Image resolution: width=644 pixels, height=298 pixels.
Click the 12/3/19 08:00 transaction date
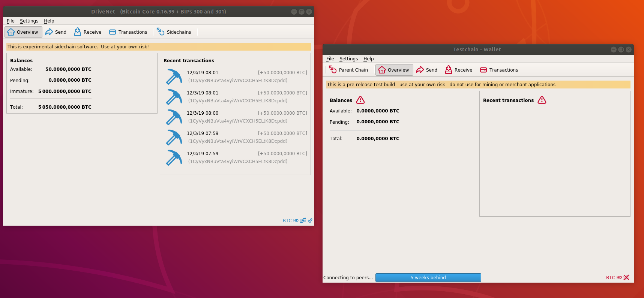pyautogui.click(x=203, y=113)
